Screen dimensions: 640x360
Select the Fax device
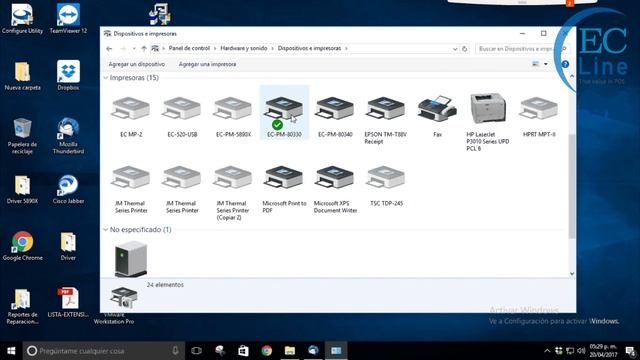click(437, 116)
